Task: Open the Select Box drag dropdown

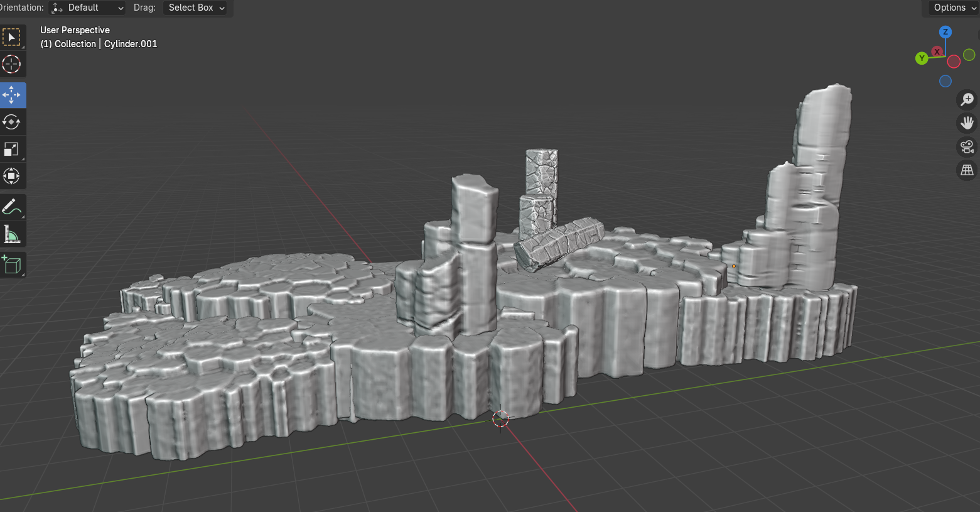Action: tap(197, 8)
